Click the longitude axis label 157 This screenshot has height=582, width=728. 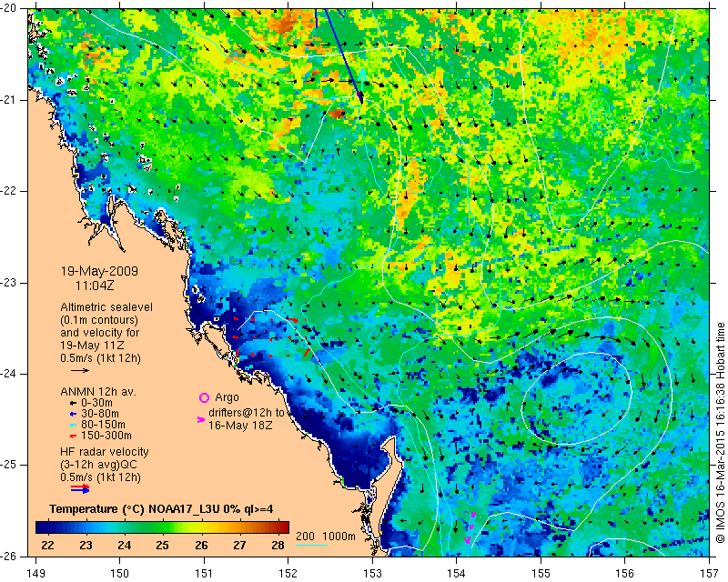click(710, 574)
